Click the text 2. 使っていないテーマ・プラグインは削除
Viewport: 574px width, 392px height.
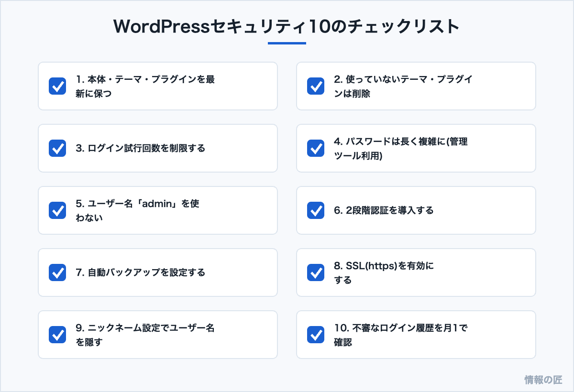(403, 86)
